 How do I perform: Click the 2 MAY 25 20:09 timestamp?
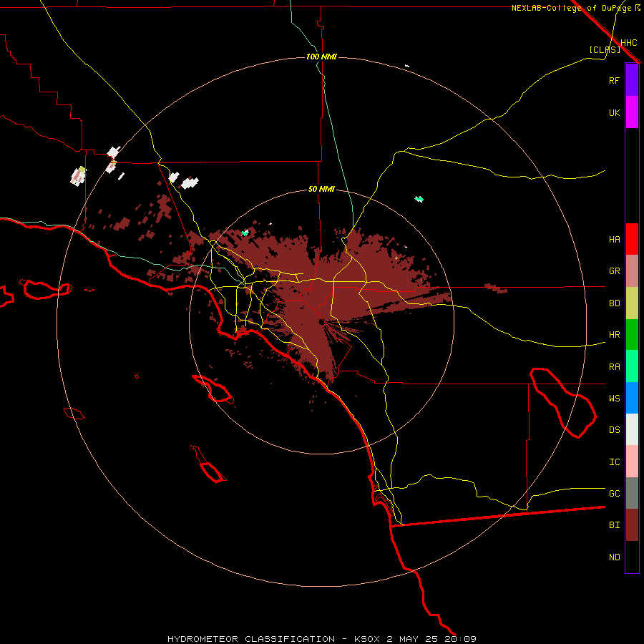(x=431, y=639)
